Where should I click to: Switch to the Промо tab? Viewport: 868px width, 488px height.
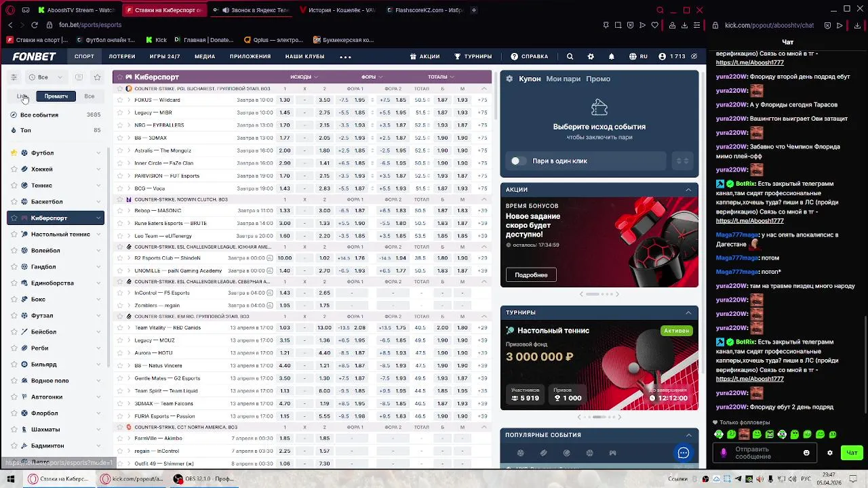[x=598, y=79]
